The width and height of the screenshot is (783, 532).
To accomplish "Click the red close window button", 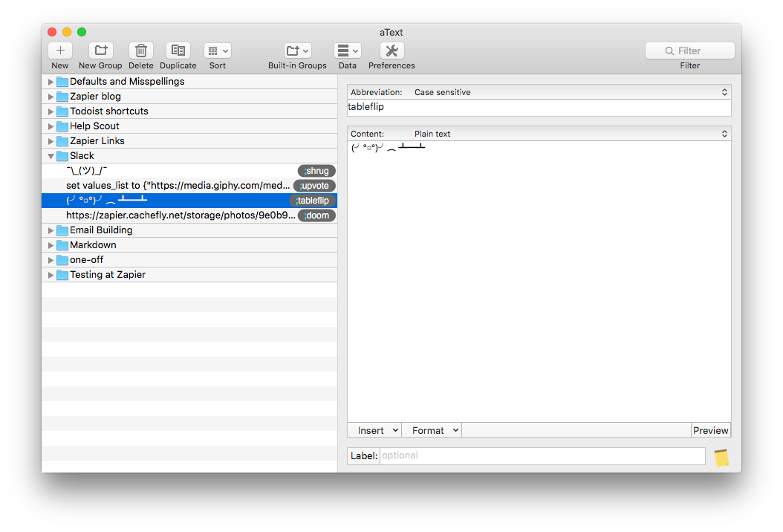I will 52,32.
